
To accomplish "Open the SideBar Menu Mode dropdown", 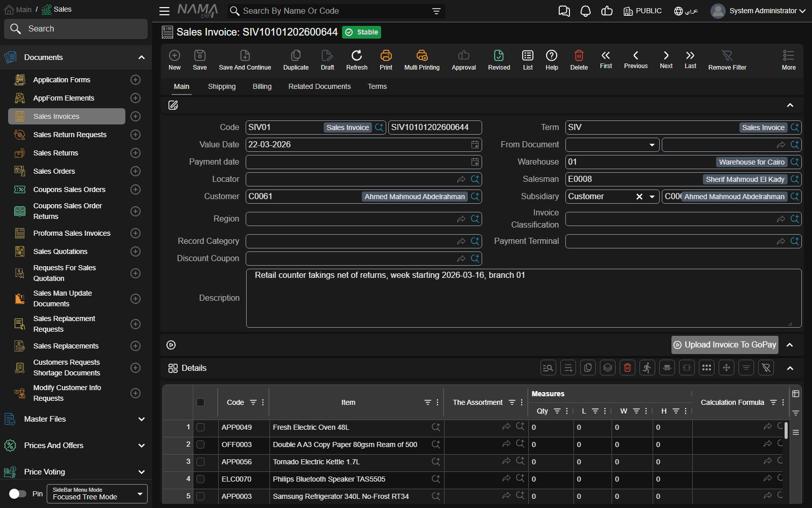I will pyautogui.click(x=97, y=494).
